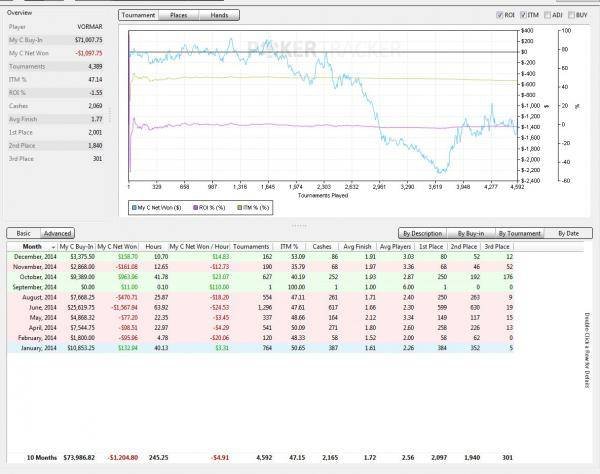
Task: Select the Basic report tab
Action: [x=23, y=233]
